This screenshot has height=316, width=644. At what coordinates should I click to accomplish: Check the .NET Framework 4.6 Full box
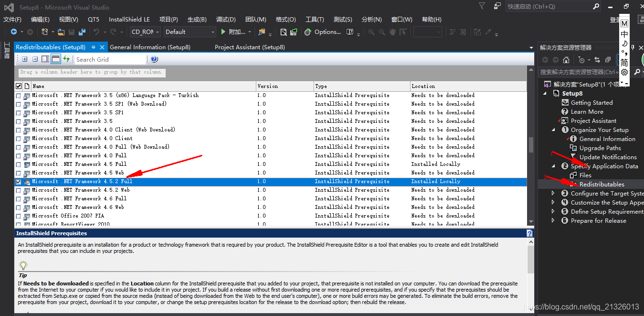[x=18, y=199]
